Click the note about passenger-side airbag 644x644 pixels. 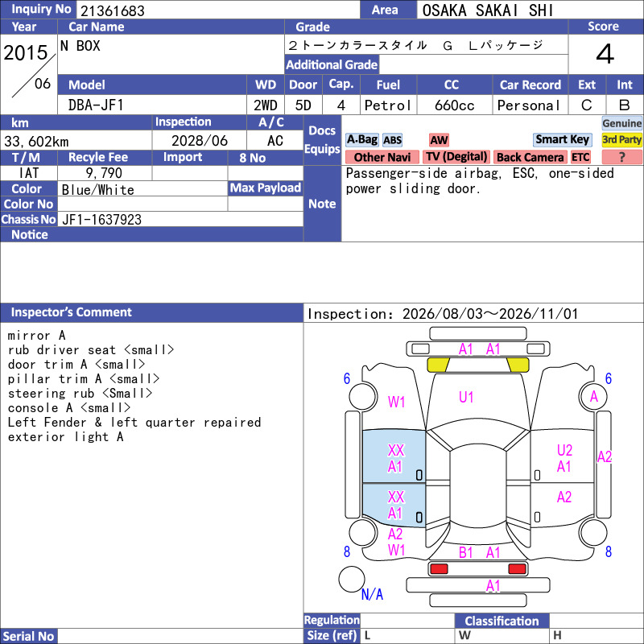480,180
